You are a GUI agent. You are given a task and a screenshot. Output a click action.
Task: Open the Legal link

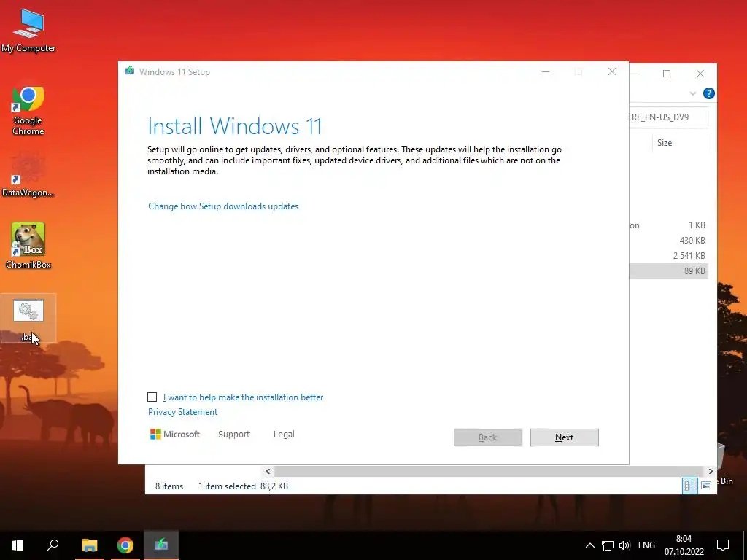tap(284, 435)
